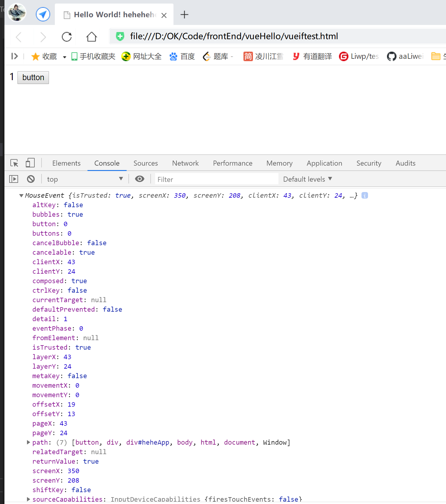The width and height of the screenshot is (446, 504).
Task: Clear the console output
Action: click(31, 179)
